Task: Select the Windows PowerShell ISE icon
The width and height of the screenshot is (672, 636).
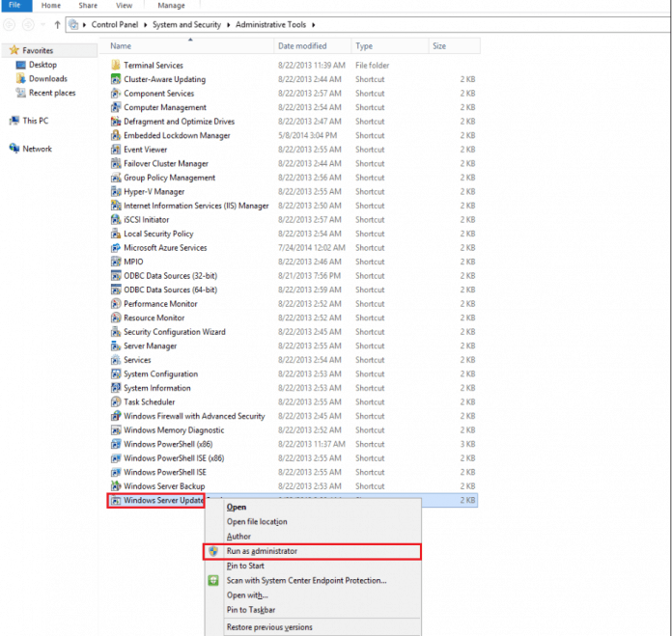Action: pos(116,473)
